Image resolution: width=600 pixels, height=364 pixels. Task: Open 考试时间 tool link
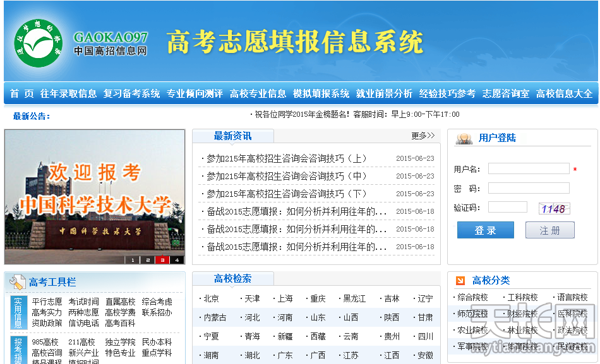coord(84,302)
